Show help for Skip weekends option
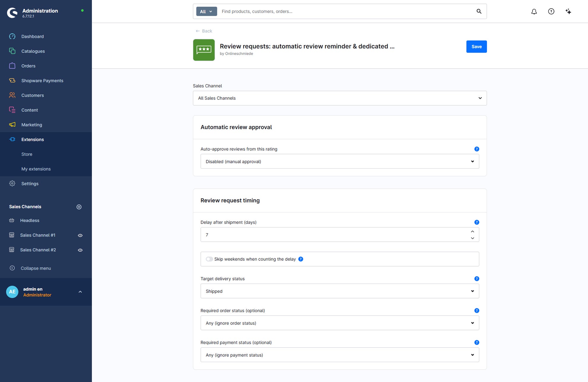Viewport: 588px width, 382px height. pos(301,259)
